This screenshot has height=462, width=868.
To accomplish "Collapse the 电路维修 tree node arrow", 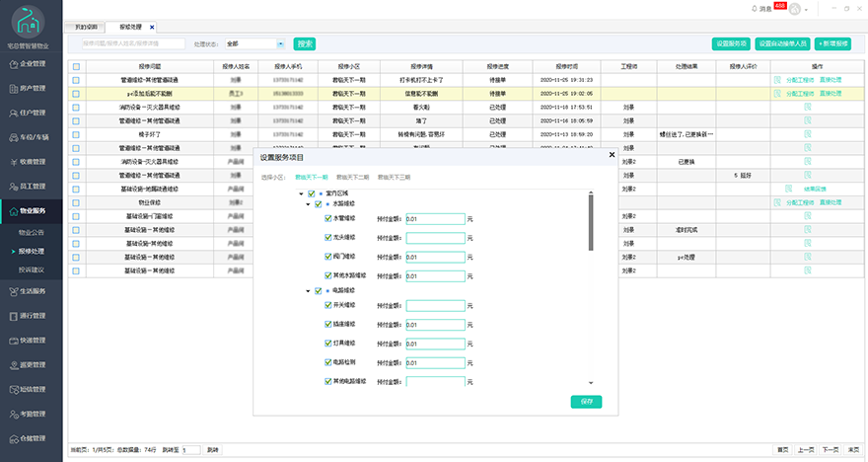I will click(307, 291).
